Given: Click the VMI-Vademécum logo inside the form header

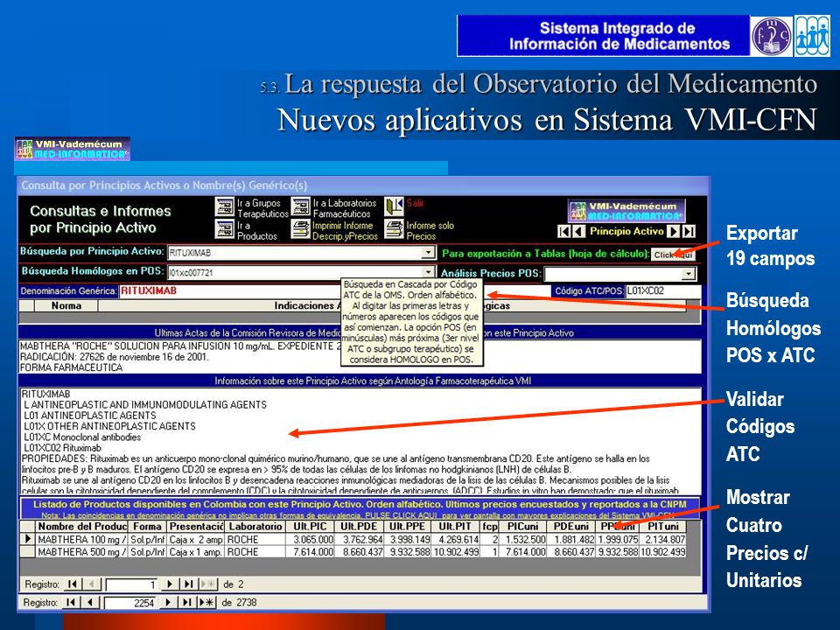Looking at the screenshot, I should (x=626, y=211).
